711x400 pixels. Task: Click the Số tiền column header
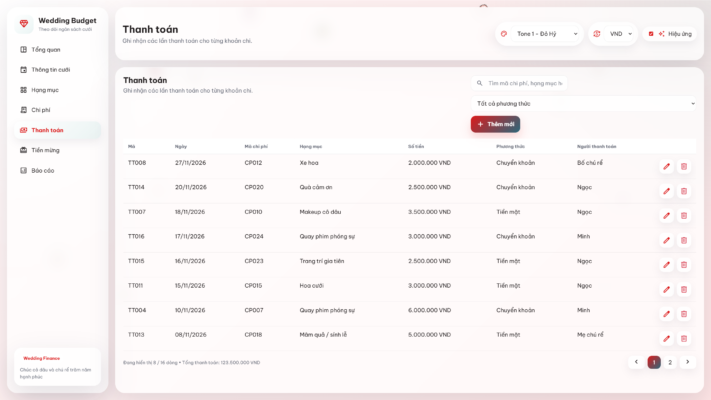point(416,146)
